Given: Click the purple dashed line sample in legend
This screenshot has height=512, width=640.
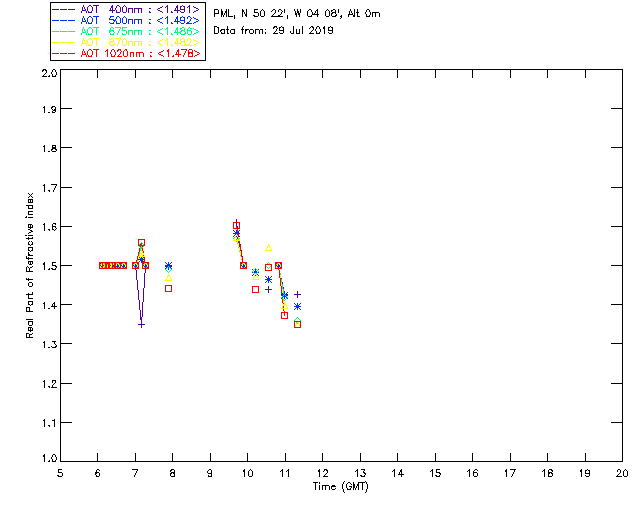Looking at the screenshot, I should click(64, 9).
